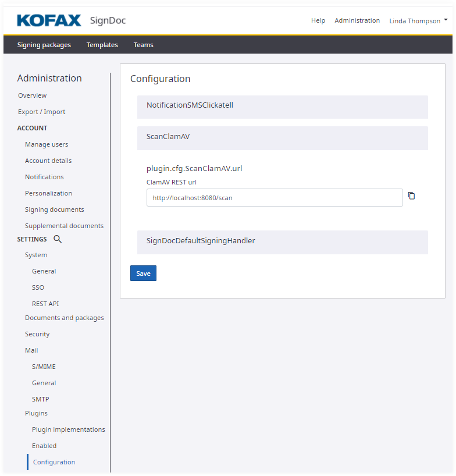This screenshot has height=476, width=456.
Task: Select Manage users in the sidebar
Action: click(47, 144)
